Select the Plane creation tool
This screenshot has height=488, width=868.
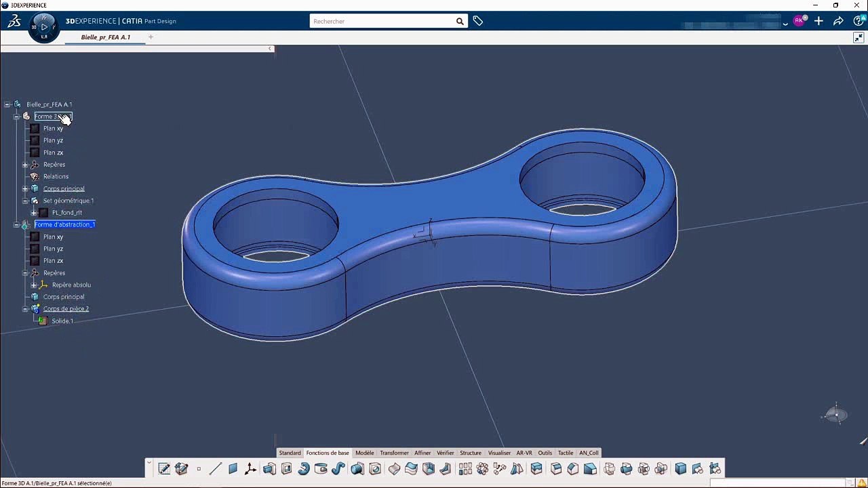click(x=233, y=468)
